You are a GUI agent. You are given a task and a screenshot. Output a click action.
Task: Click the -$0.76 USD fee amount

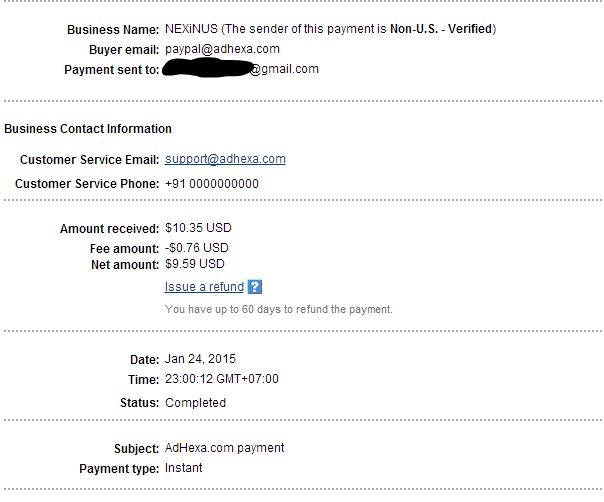pos(196,248)
